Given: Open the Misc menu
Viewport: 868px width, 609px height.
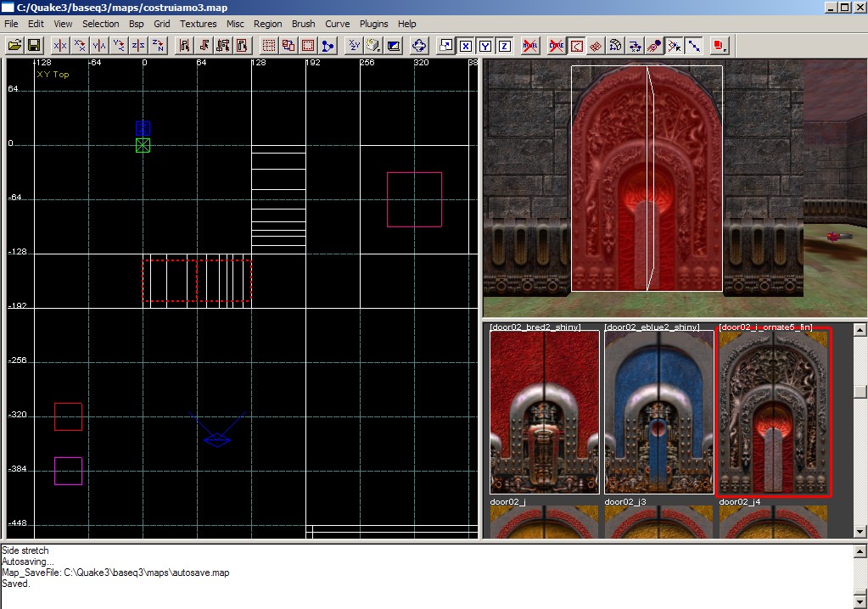Looking at the screenshot, I should pos(235,24).
